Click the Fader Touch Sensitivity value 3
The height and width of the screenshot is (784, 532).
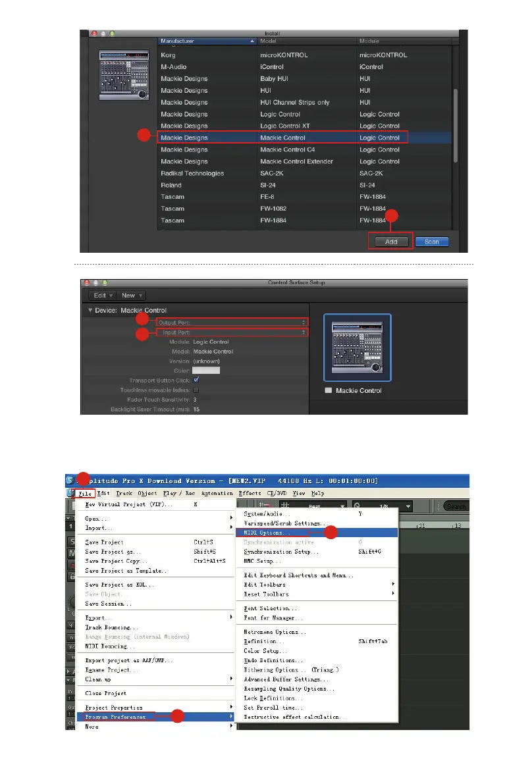(x=195, y=400)
